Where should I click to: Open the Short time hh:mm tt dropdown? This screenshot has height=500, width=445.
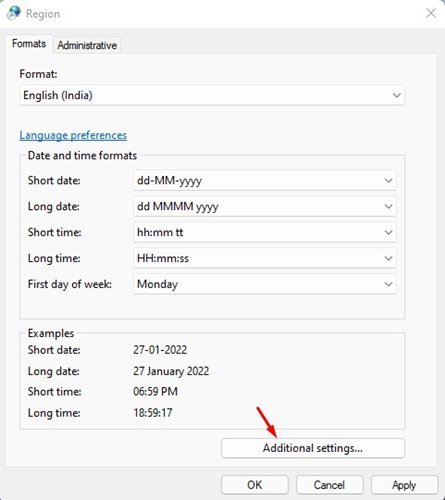point(265,232)
